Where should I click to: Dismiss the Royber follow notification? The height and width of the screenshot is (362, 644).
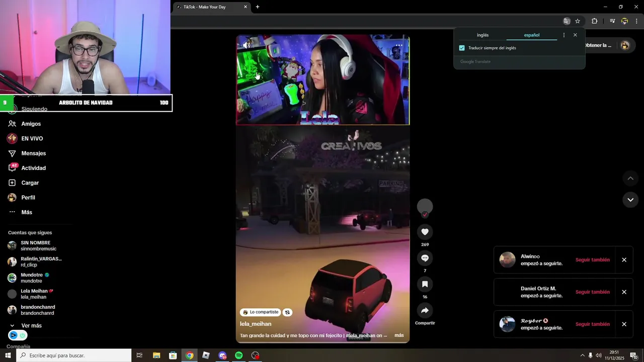pos(624,324)
